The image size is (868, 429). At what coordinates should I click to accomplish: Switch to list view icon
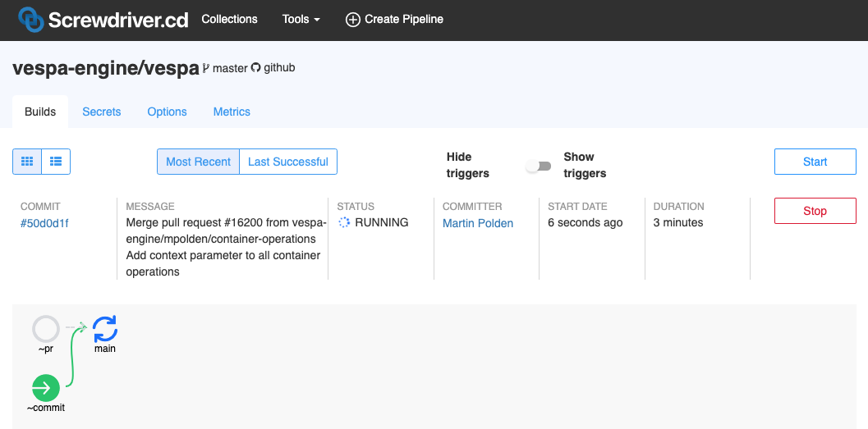(56, 162)
